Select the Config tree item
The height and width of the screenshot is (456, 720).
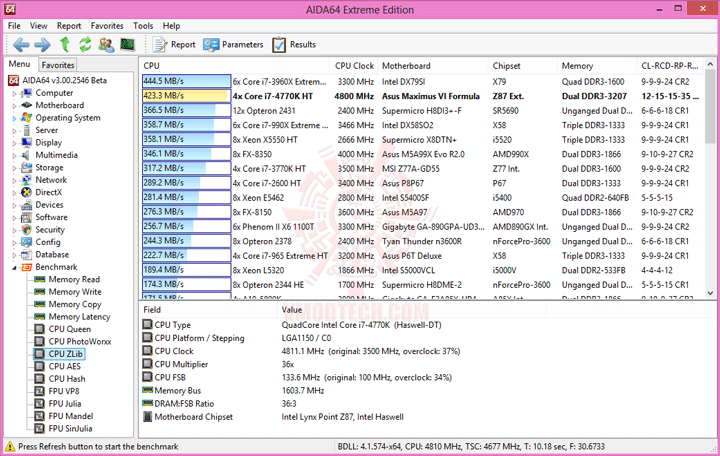click(x=48, y=242)
